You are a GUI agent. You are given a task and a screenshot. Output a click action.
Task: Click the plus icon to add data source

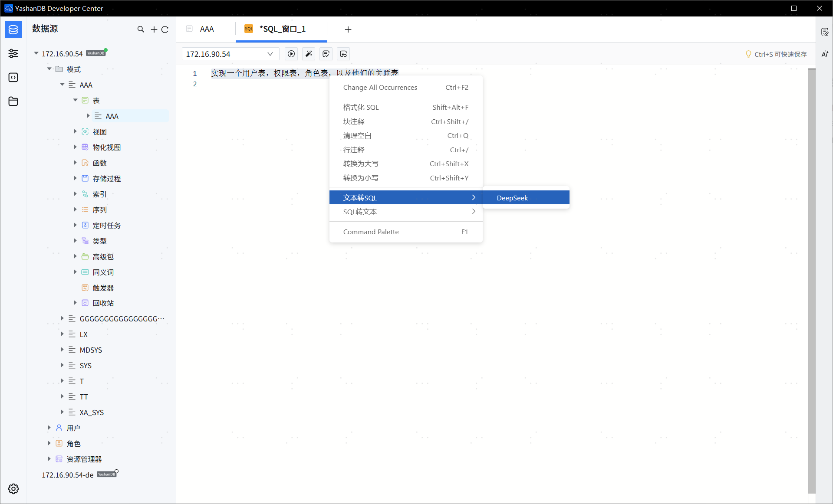click(154, 29)
